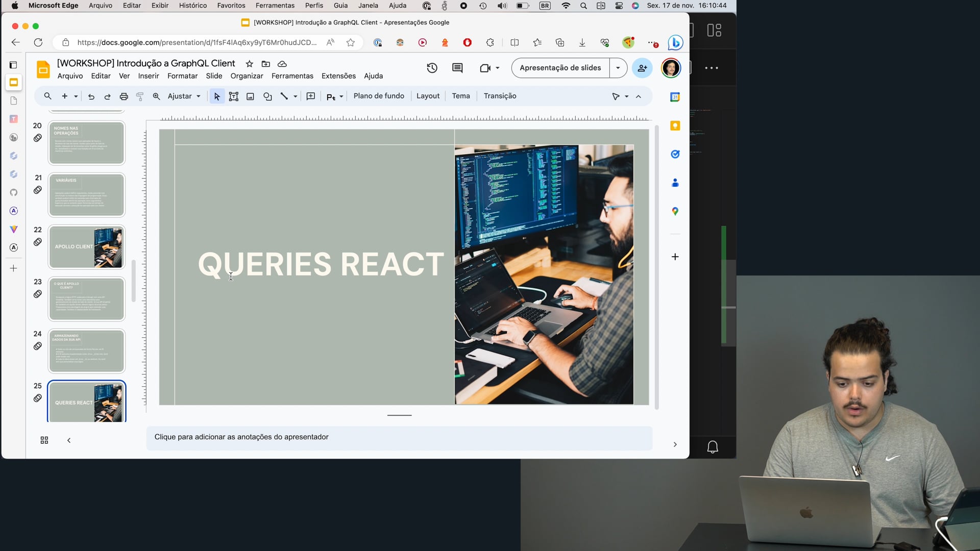Open the Inserir menu
Viewport: 980px width, 551px height.
point(149,76)
